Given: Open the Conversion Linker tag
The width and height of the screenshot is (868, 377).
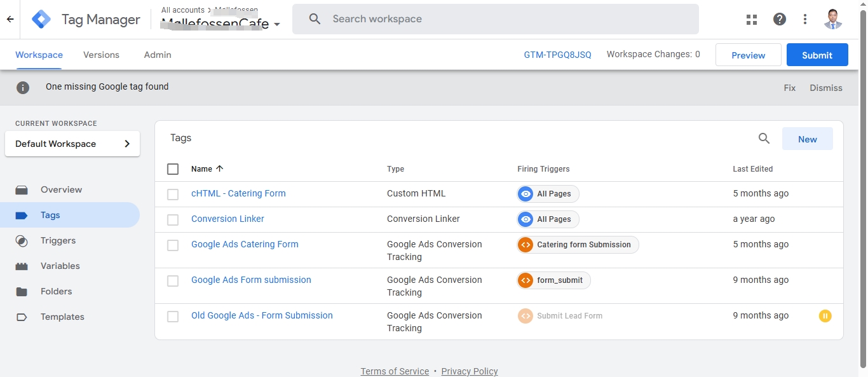Looking at the screenshot, I should pos(227,219).
